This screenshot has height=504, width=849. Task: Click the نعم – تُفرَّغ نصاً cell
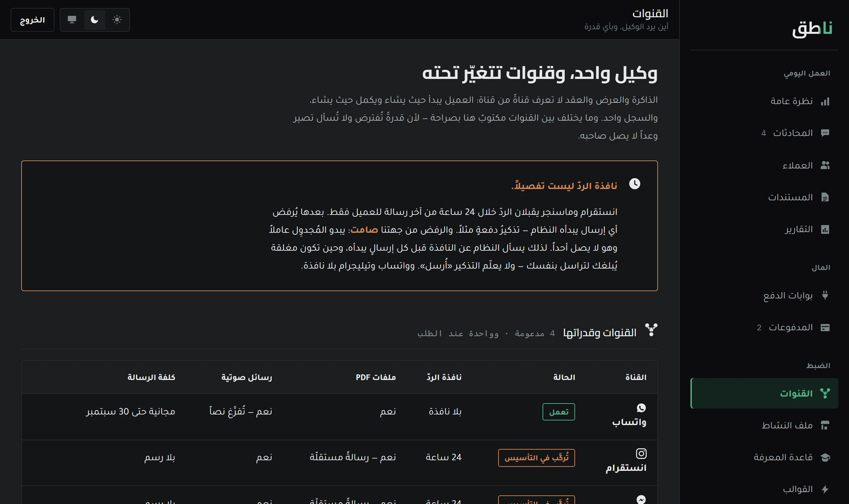click(x=240, y=411)
